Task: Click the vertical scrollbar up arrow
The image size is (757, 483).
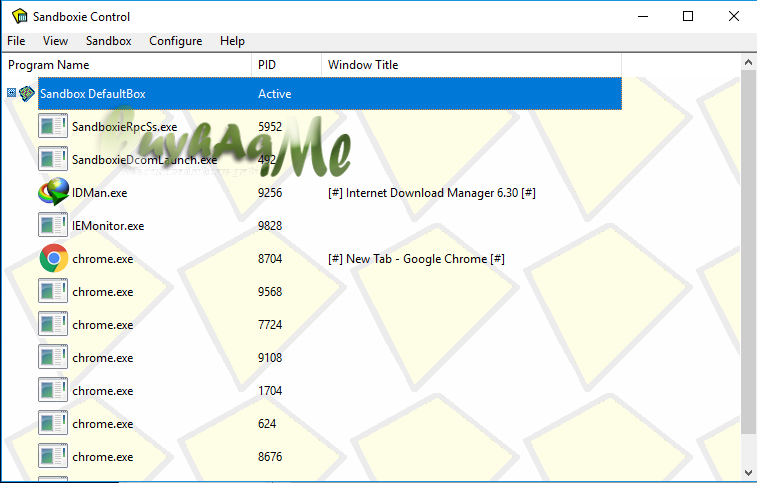Action: coord(748,62)
